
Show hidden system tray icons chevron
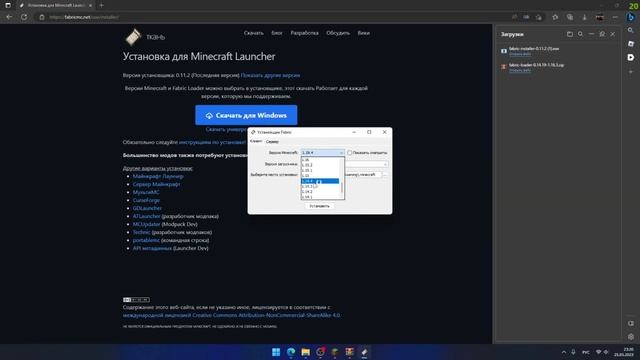pos(564,352)
